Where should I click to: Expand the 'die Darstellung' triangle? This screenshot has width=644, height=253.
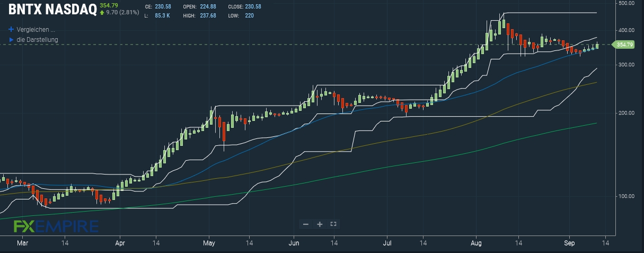point(11,40)
